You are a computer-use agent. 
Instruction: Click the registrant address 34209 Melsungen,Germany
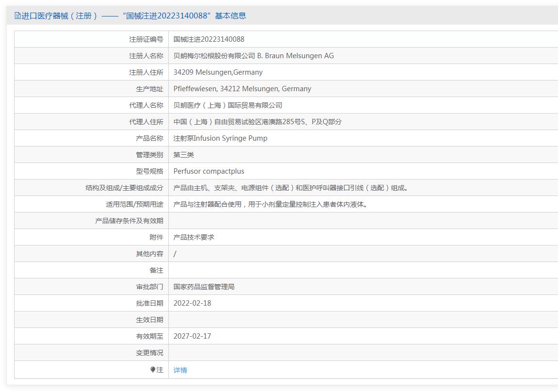[x=218, y=72]
